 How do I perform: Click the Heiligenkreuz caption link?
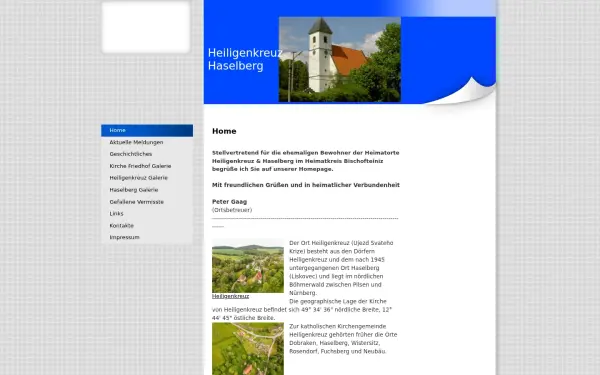click(x=230, y=296)
